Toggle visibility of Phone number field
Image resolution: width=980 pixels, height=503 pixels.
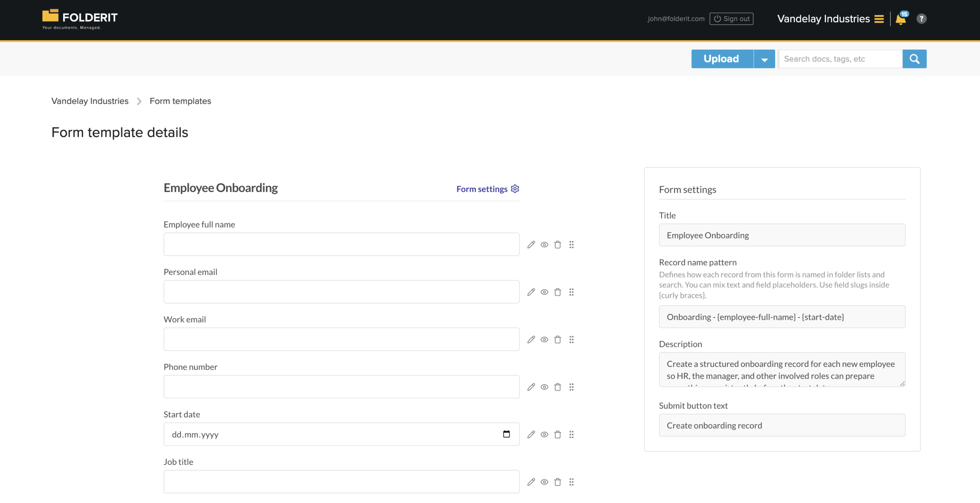click(x=544, y=387)
